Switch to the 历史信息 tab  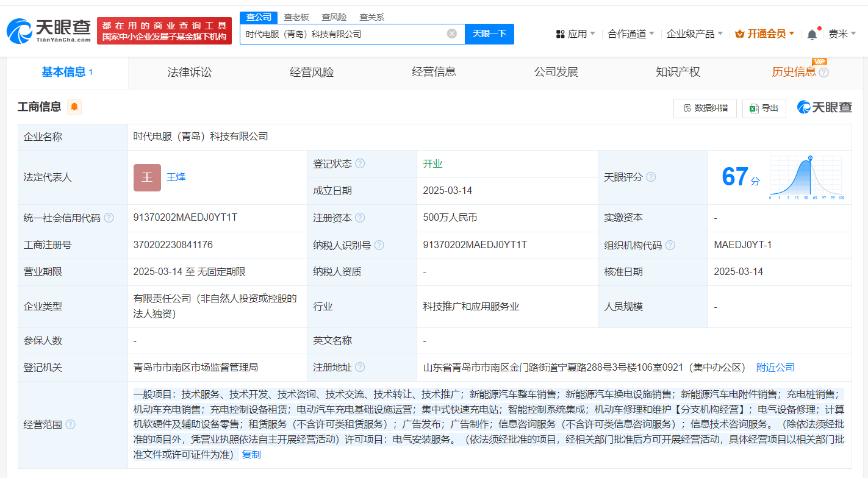click(794, 73)
